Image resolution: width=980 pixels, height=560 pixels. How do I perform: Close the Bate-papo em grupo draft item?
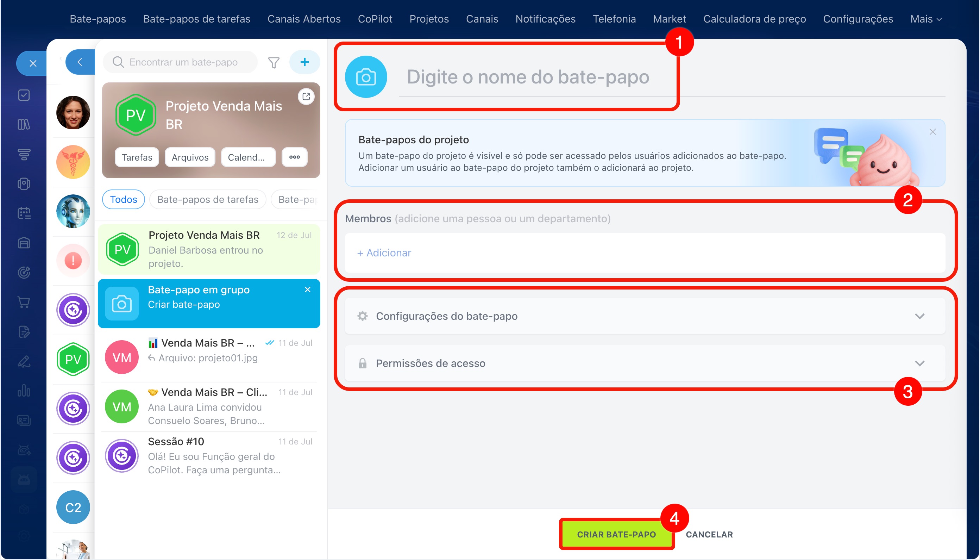point(307,290)
